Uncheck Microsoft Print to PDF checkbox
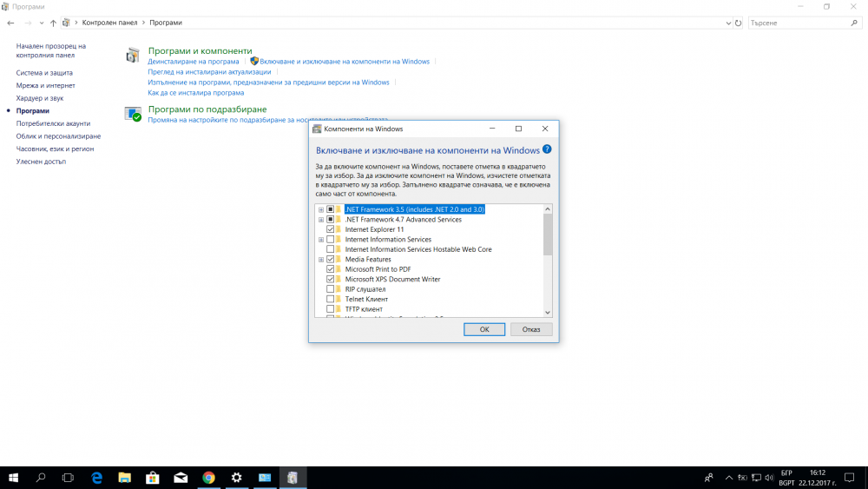The image size is (868, 489). coord(331,269)
